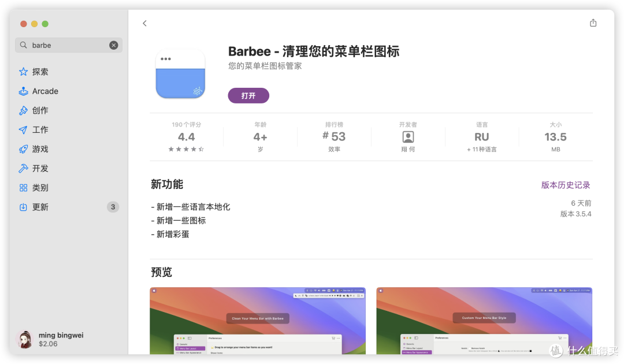Clear the search field text
The height and width of the screenshot is (364, 624).
[x=114, y=45]
